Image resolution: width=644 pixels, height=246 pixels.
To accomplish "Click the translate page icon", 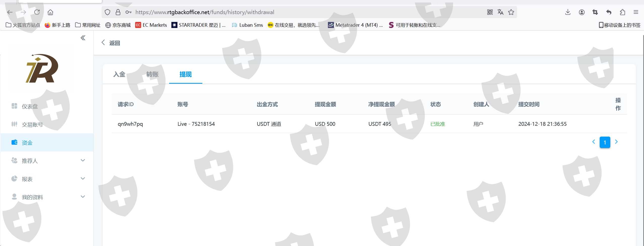I will [x=500, y=12].
